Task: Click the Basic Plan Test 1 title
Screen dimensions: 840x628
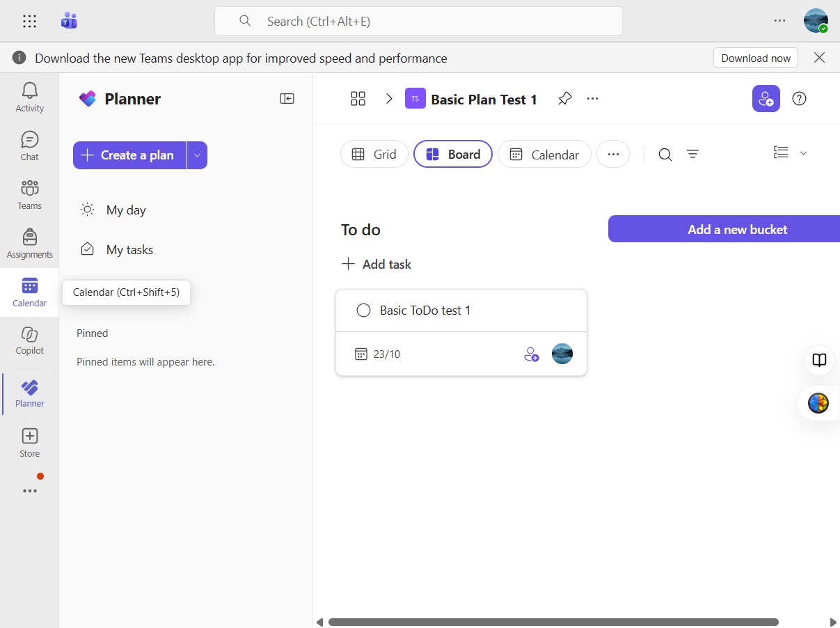Action: click(x=484, y=100)
